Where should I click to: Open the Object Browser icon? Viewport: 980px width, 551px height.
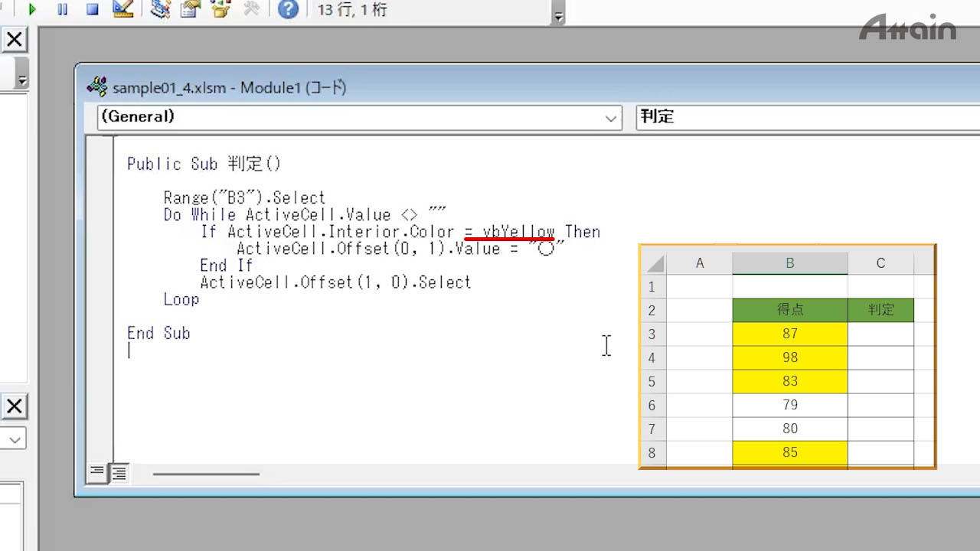(x=220, y=10)
